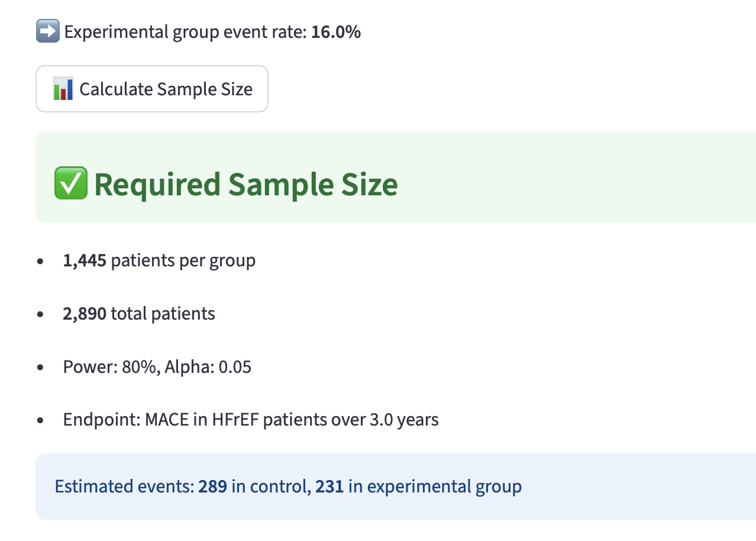Click the 289 control events number
Viewport: 756px width, 541px height.
click(212, 487)
